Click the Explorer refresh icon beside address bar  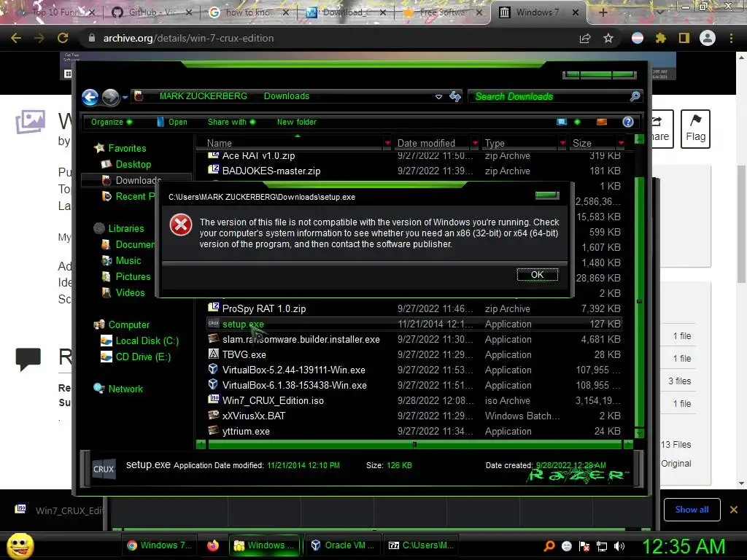(455, 97)
